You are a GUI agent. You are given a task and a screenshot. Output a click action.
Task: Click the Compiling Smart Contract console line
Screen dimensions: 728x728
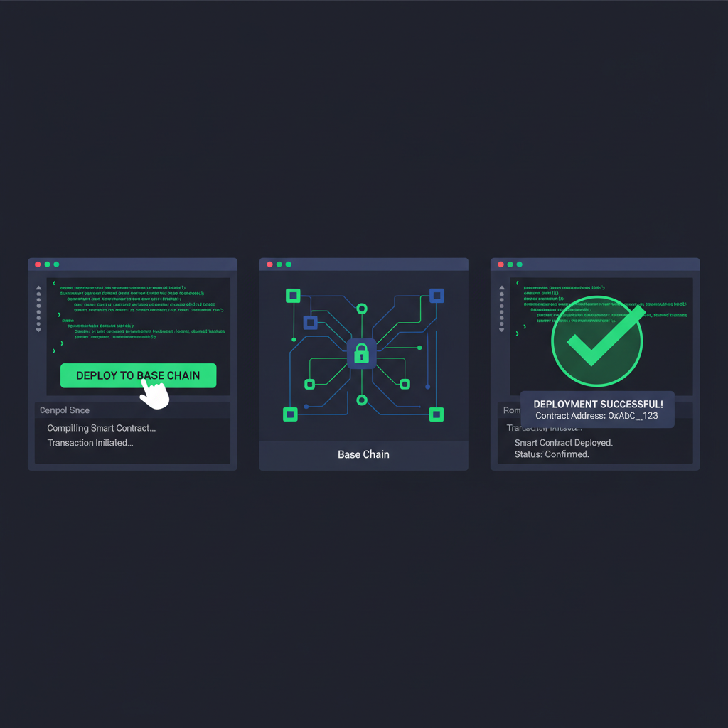(102, 428)
